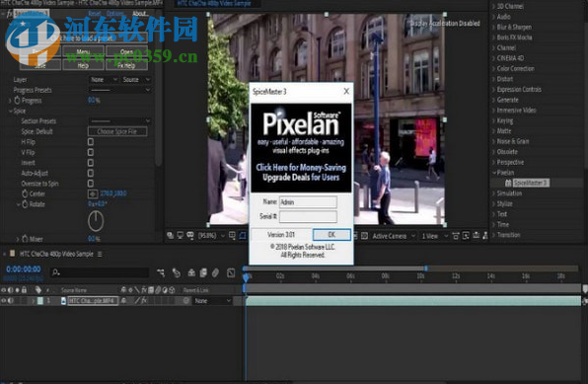The image size is (588, 384).
Task: Click OK in the SpiceMaster 3 dialog
Action: point(331,235)
